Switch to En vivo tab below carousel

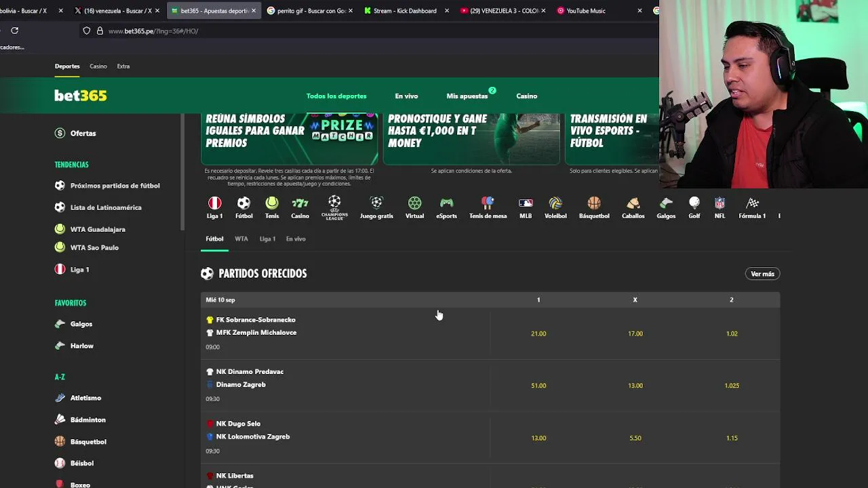(x=296, y=239)
